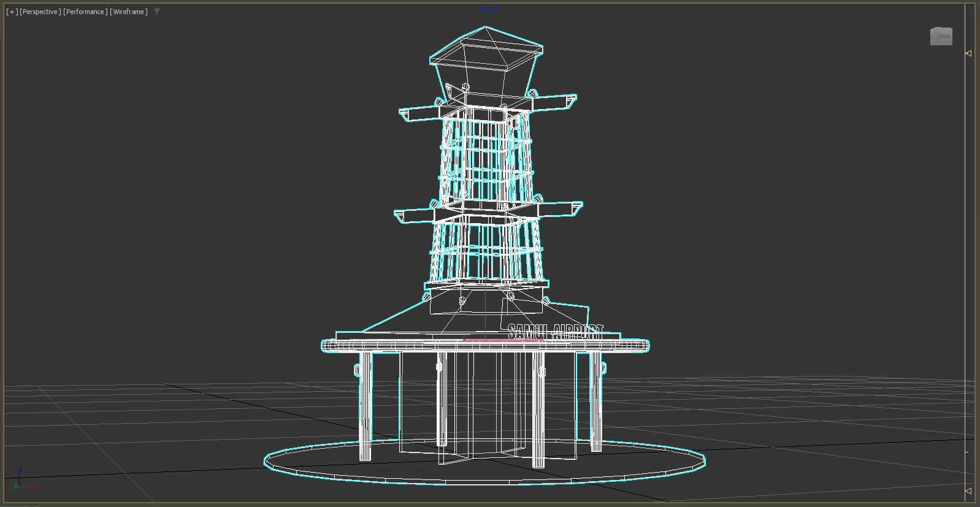Click the lower yellow triangle marker on right edge

point(968,490)
